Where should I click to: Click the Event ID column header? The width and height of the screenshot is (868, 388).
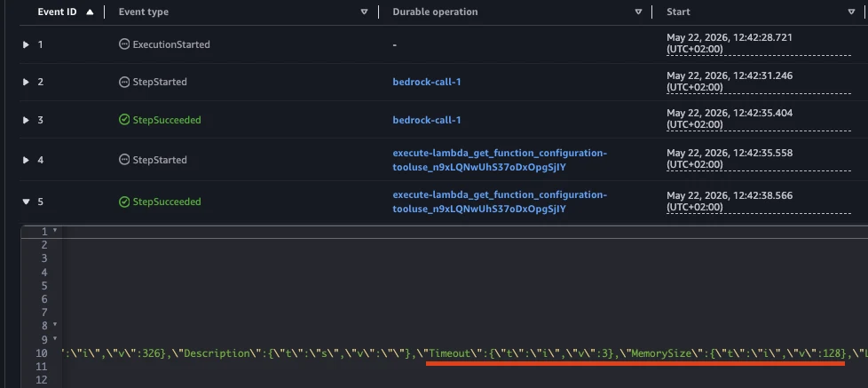click(x=57, y=12)
